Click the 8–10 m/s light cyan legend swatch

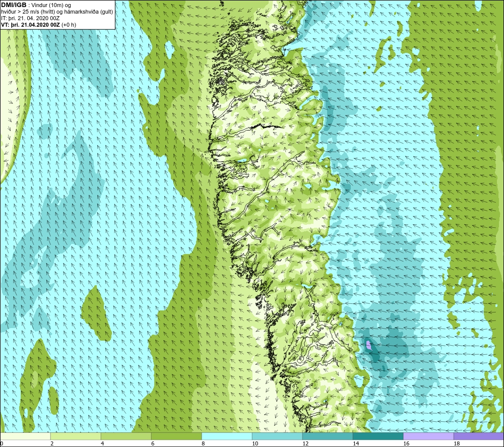(227, 436)
